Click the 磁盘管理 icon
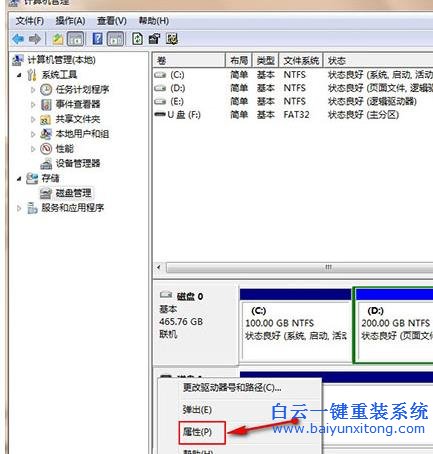The image size is (433, 454). 46,193
